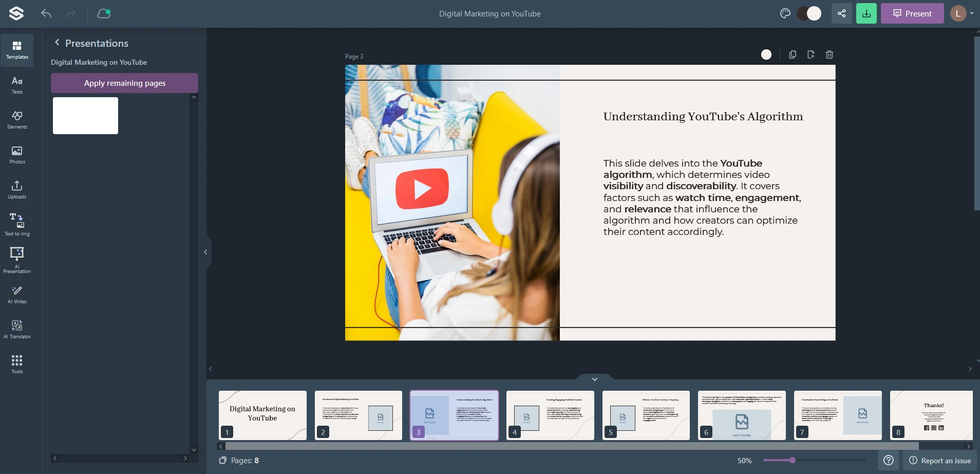Select page 5 thumbnail
Screen dimensions: 980x474
click(x=646, y=415)
